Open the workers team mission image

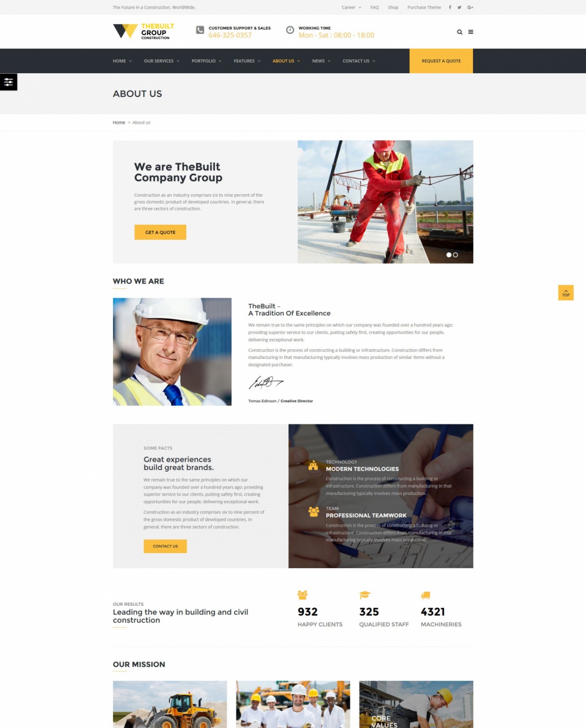pyautogui.click(x=293, y=704)
